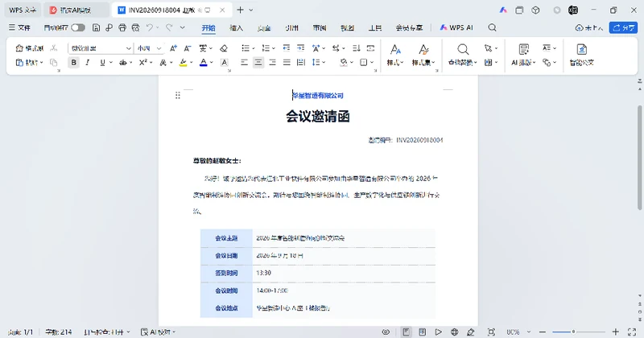
Task: Open the font name dropdown
Action: [x=129, y=48]
